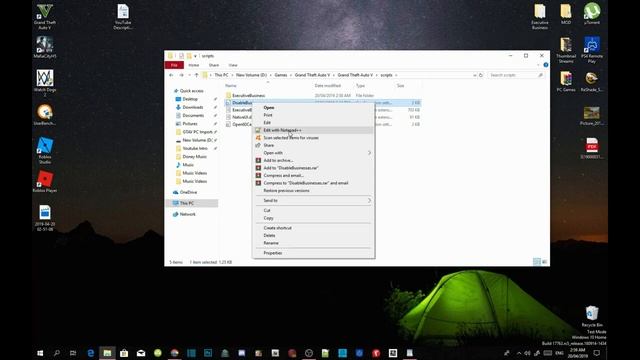
Task: Go up one folder level in Explorer
Action: pyautogui.click(x=196, y=75)
